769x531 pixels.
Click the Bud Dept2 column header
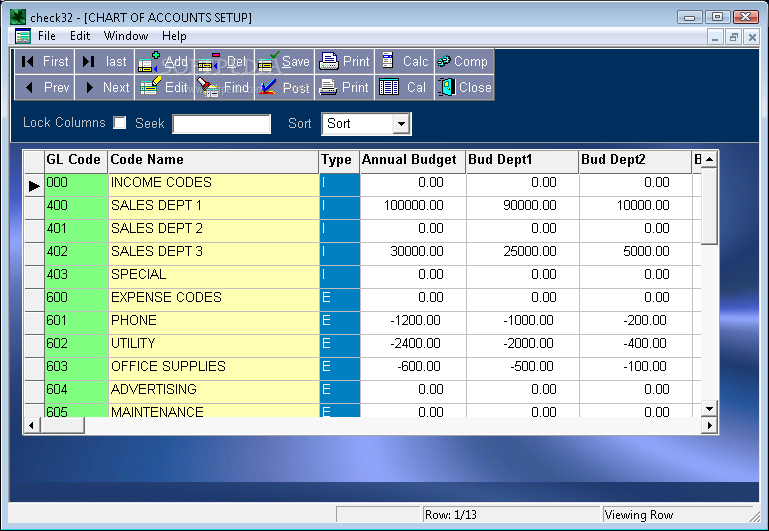click(636, 161)
